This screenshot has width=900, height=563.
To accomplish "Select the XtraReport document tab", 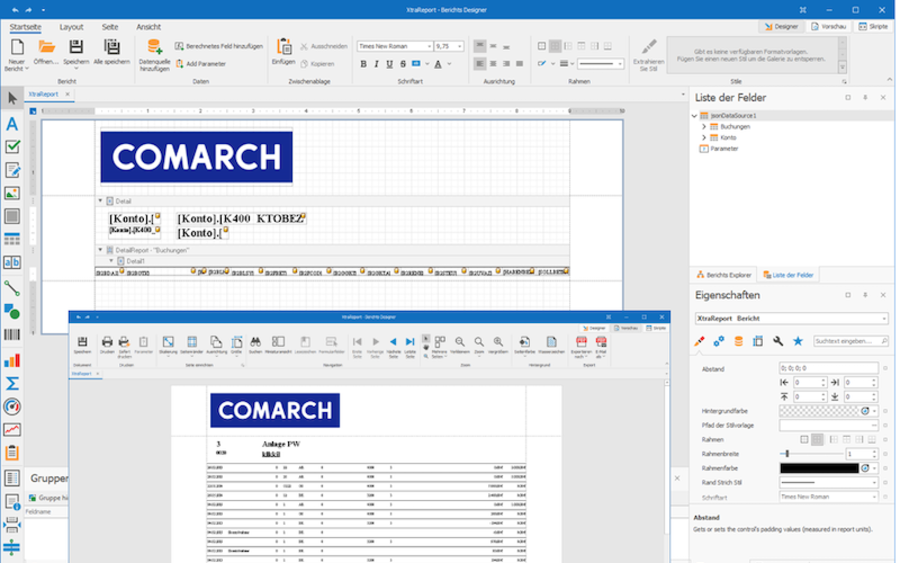I will [44, 94].
